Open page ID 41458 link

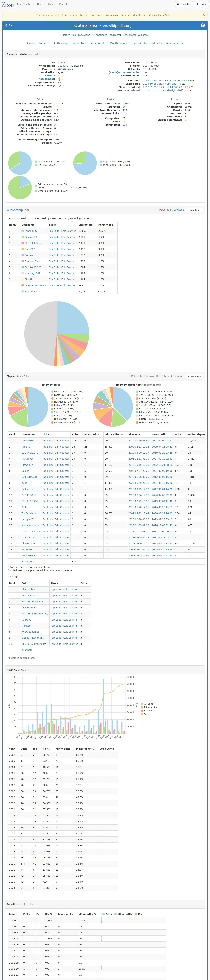(61, 63)
